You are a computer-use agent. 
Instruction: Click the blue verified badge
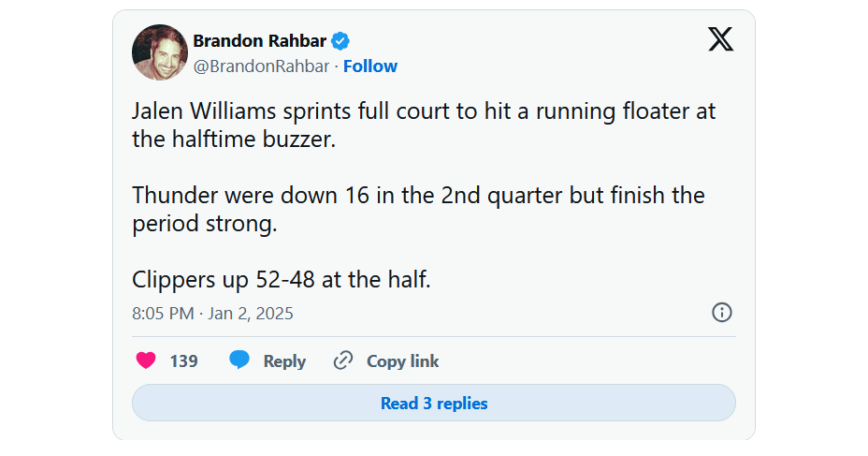click(x=341, y=40)
